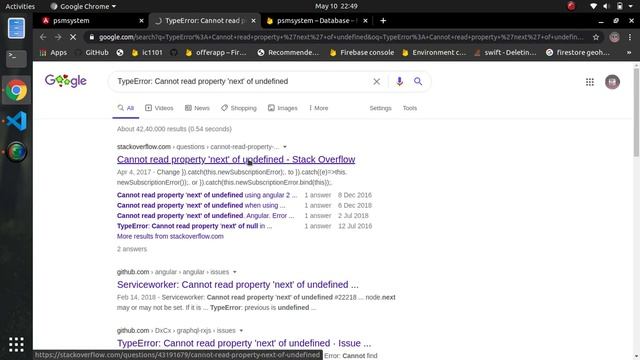Open Activities overview

coord(20,6)
